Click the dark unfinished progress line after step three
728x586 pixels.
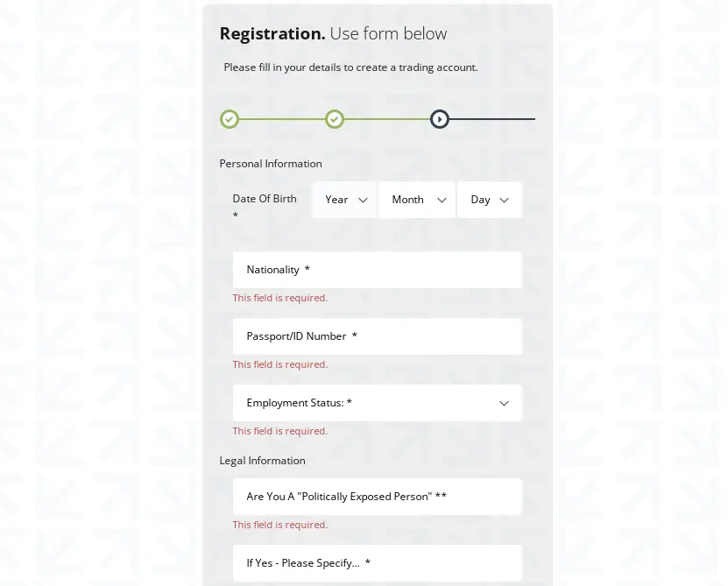tap(492, 119)
